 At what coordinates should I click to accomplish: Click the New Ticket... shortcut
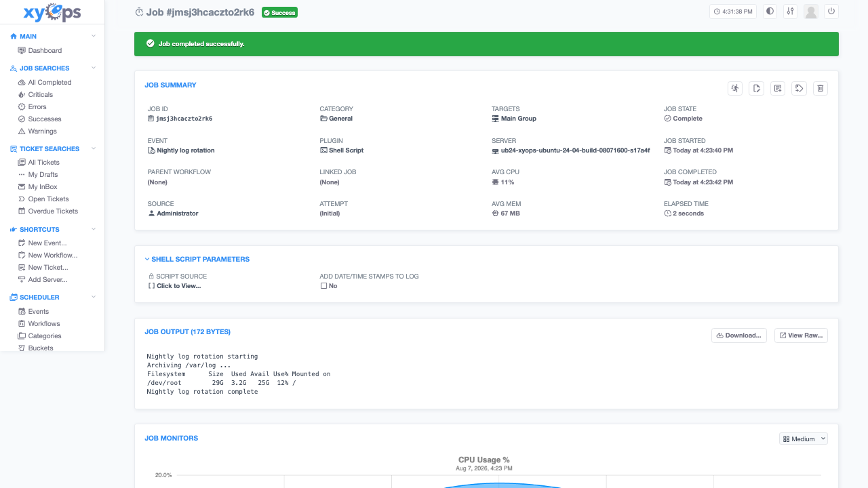pos(48,268)
